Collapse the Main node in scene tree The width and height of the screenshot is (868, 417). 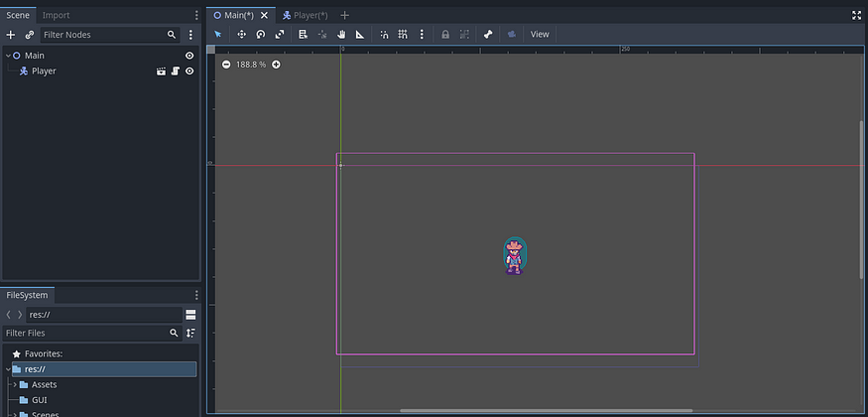(8, 56)
